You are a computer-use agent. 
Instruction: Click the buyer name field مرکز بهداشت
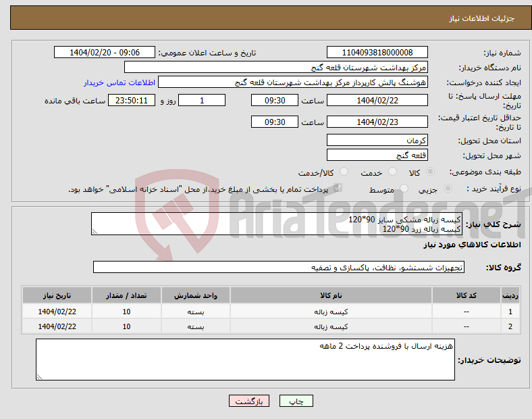pos(276,67)
